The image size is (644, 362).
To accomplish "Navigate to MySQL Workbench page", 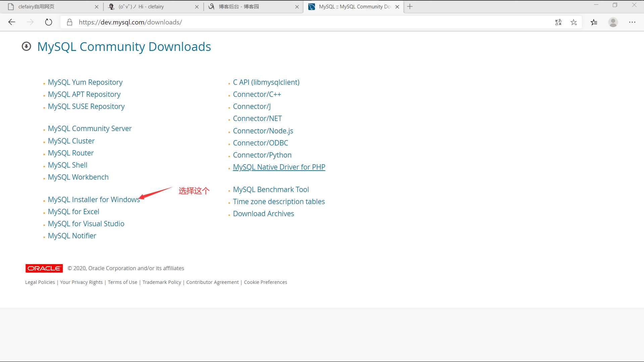I will pos(78,177).
